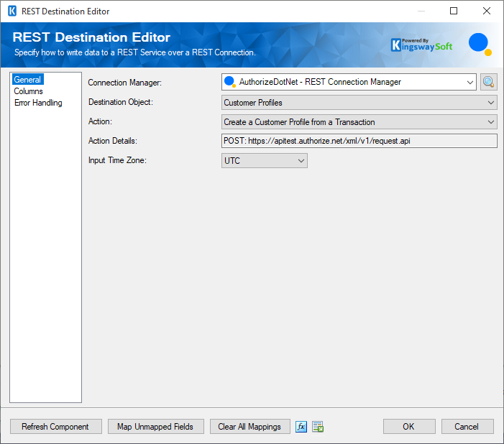Viewport: 504px width, 444px height.
Task: Click Map Unmapped Fields button
Action: (x=156, y=427)
